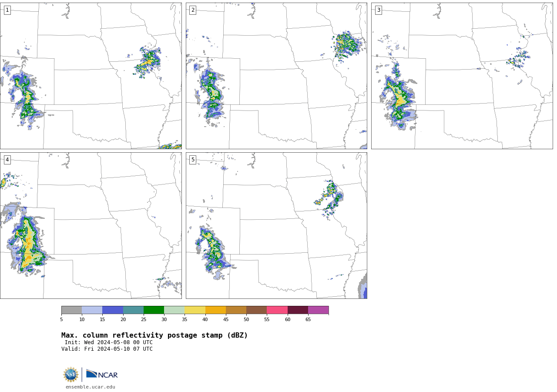Click the gray 5-10 dBZ color swatch
Screen dimensions: 557x392
pyautogui.click(x=71, y=310)
